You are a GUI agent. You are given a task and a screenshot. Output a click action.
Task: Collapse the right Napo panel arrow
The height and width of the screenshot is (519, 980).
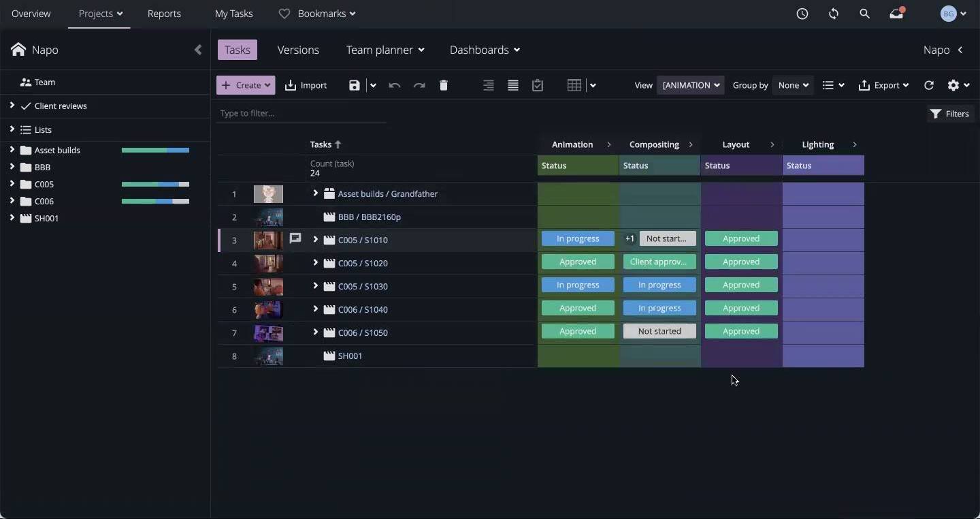click(960, 50)
